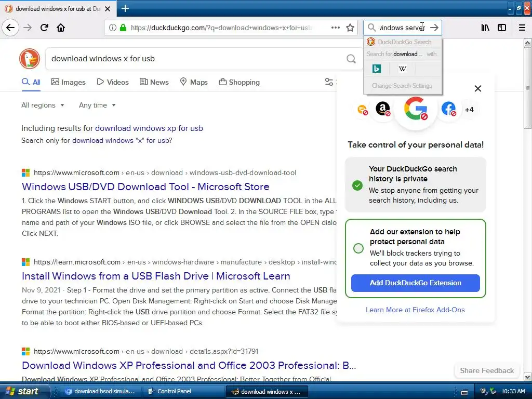Click the forward navigation arrow
The image size is (532, 399).
tap(28, 28)
